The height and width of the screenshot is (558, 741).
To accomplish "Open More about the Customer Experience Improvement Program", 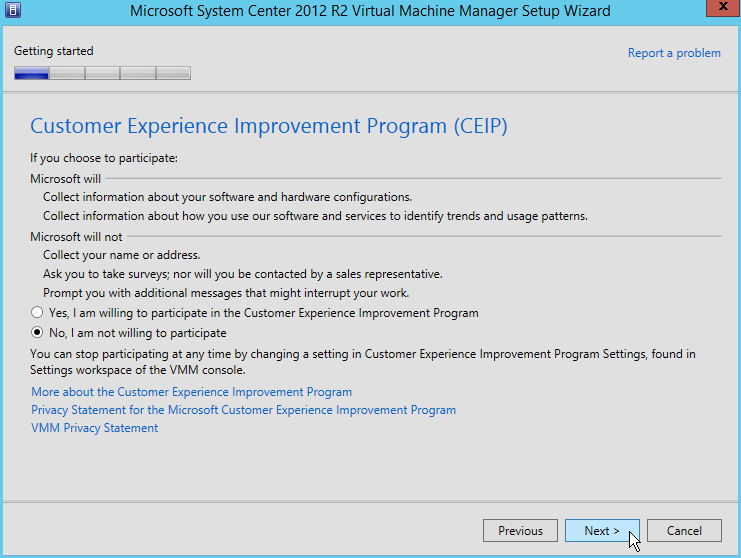I will [191, 392].
